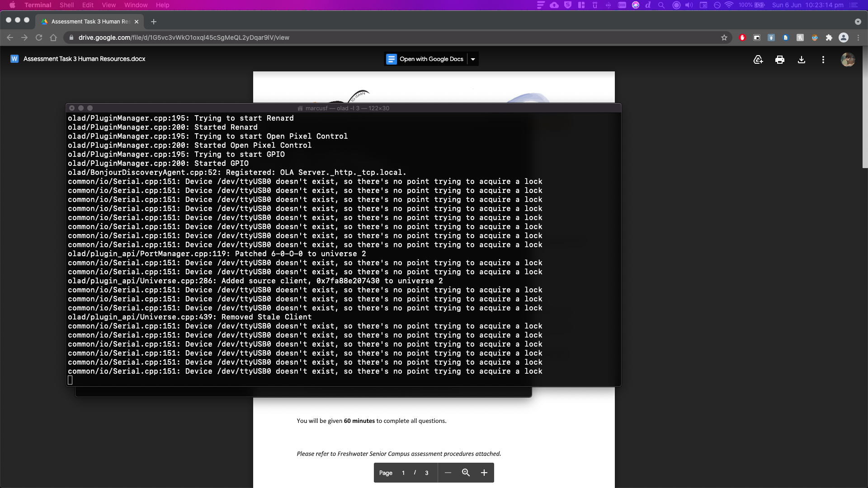Screen dimensions: 868x488
Task: Click the home button in browser toolbar
Action: [53, 38]
